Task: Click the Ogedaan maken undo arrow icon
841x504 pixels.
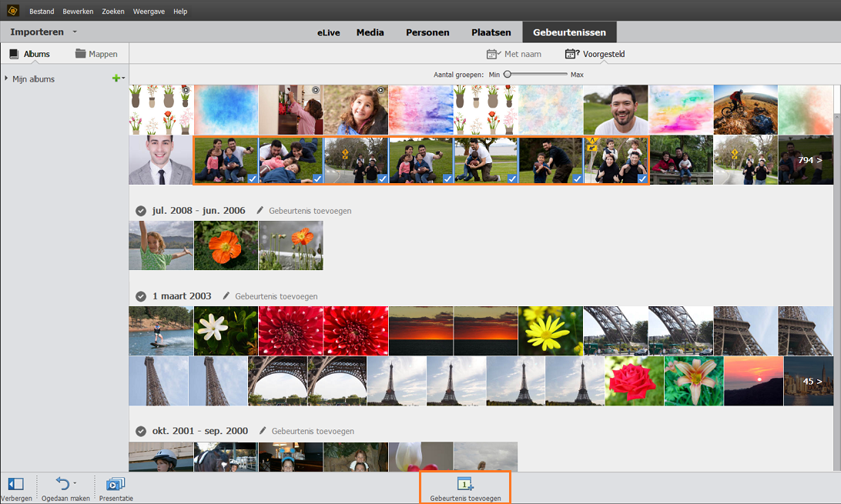Action: [62, 484]
